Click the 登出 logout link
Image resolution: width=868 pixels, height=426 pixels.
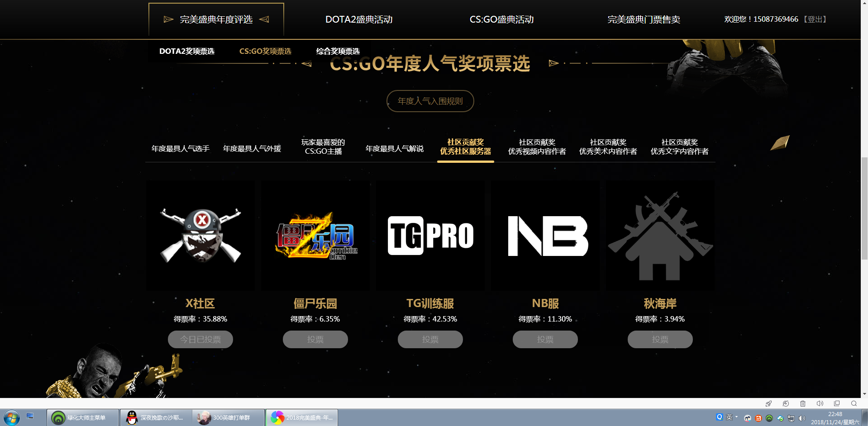pos(815,19)
